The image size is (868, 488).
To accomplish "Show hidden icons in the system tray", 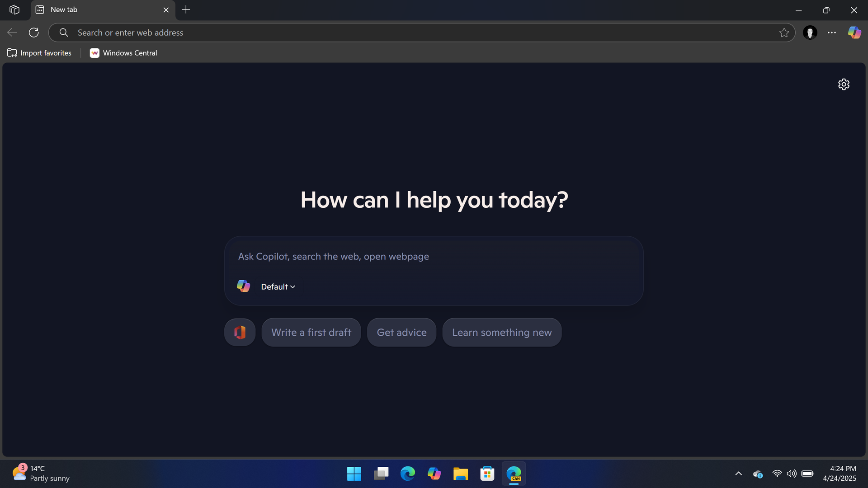I will point(738,474).
